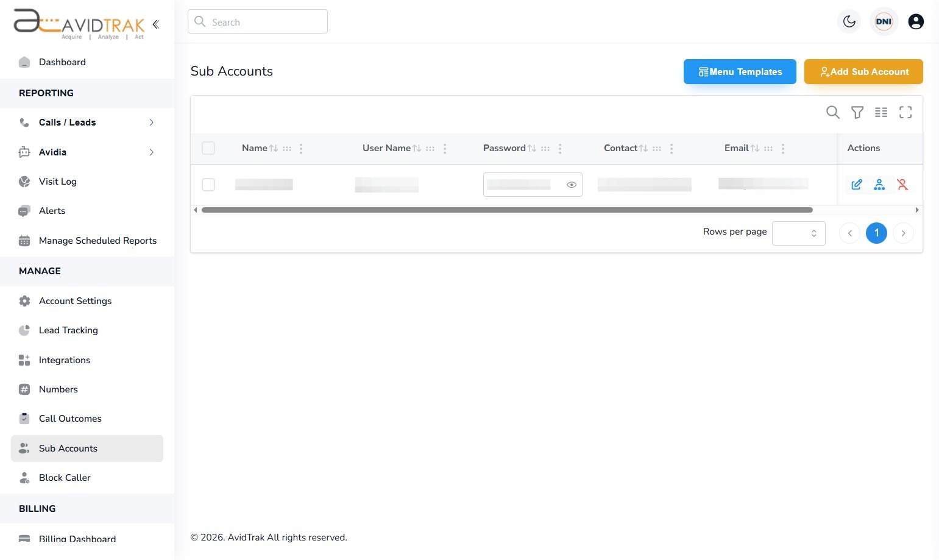Click the horizontal table scrollbar

pyautogui.click(x=507, y=210)
